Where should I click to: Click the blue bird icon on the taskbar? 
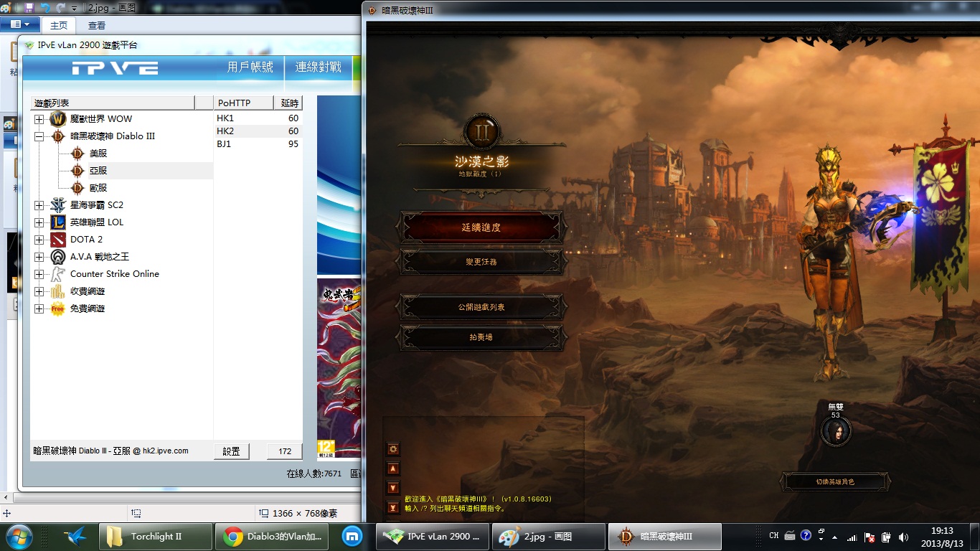(x=75, y=536)
